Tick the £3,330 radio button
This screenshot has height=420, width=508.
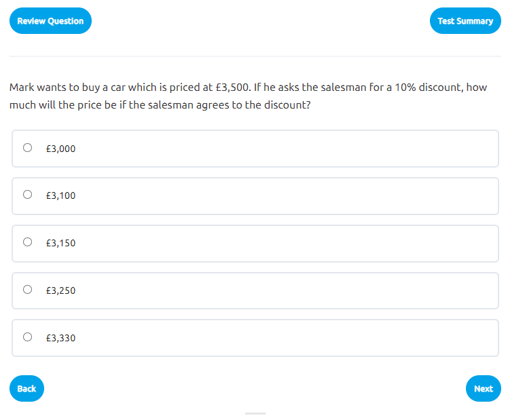pyautogui.click(x=27, y=337)
